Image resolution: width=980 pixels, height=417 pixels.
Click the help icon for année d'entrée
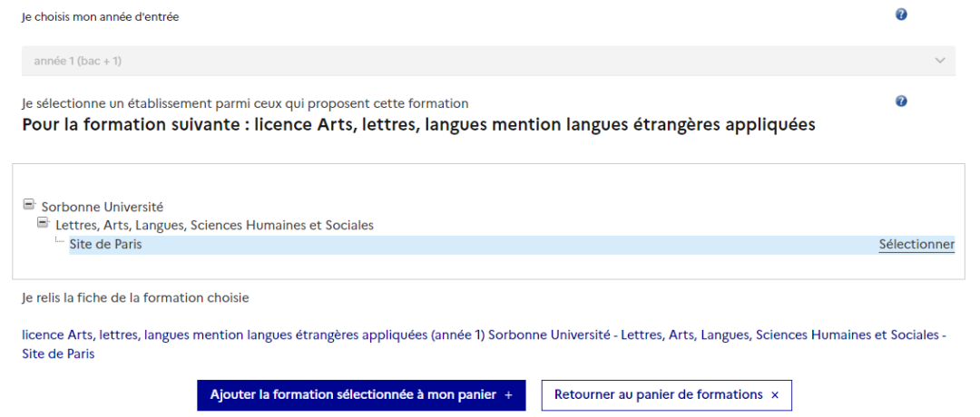pyautogui.click(x=901, y=15)
